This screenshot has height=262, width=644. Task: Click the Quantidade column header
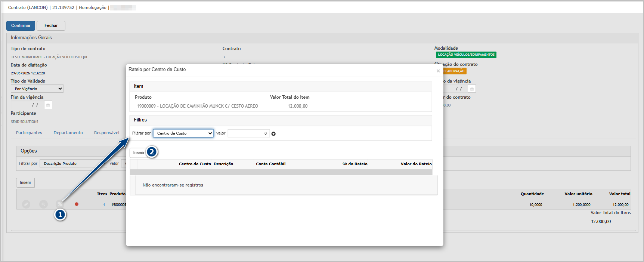(x=532, y=194)
